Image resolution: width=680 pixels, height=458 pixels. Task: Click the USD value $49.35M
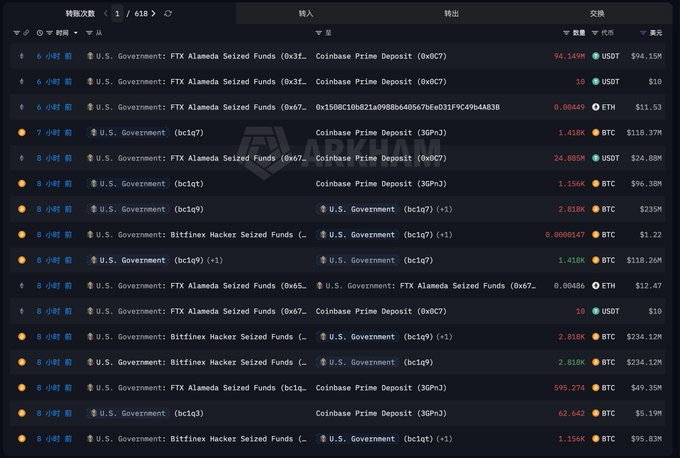click(646, 388)
